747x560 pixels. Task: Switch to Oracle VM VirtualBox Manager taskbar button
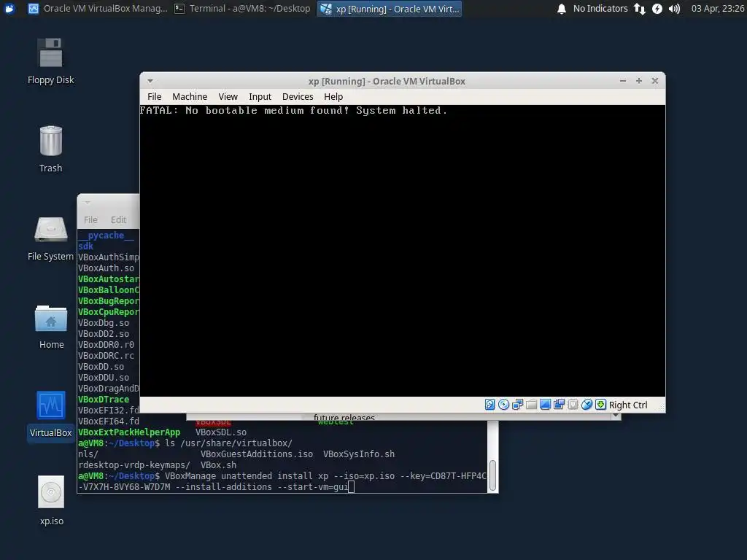click(x=98, y=9)
